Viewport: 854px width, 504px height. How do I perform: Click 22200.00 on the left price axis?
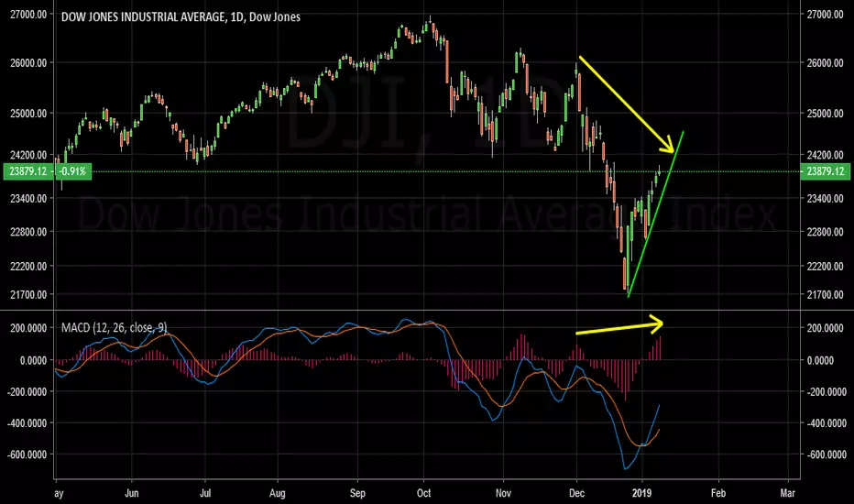tap(28, 266)
